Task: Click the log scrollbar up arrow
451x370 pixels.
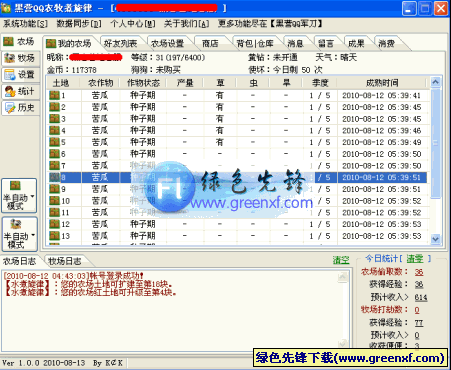Action: 343,277
